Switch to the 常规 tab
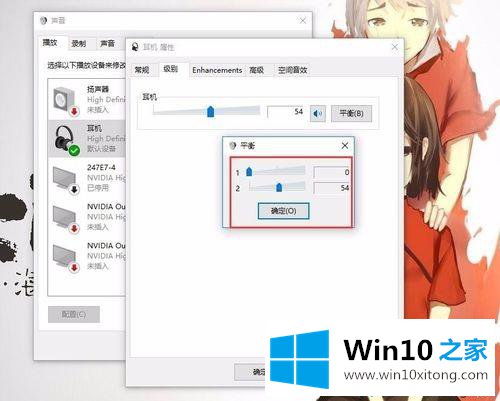 pyautogui.click(x=142, y=70)
